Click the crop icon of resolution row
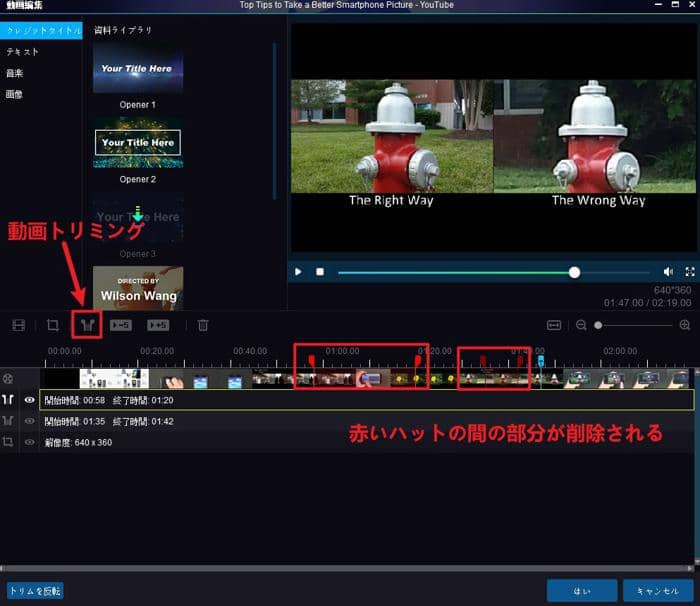Screen dimensions: 700x606 8,442
